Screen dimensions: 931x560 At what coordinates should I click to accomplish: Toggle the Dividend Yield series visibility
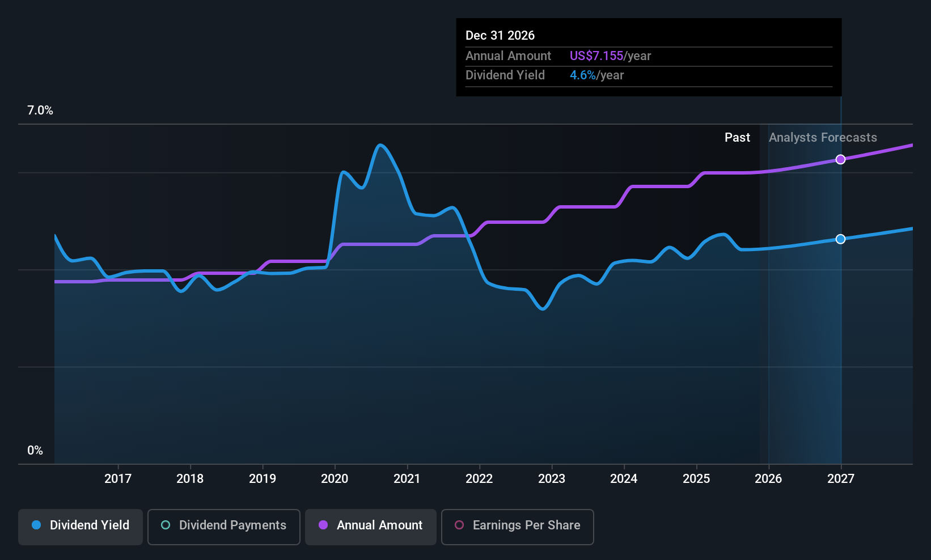click(x=80, y=525)
